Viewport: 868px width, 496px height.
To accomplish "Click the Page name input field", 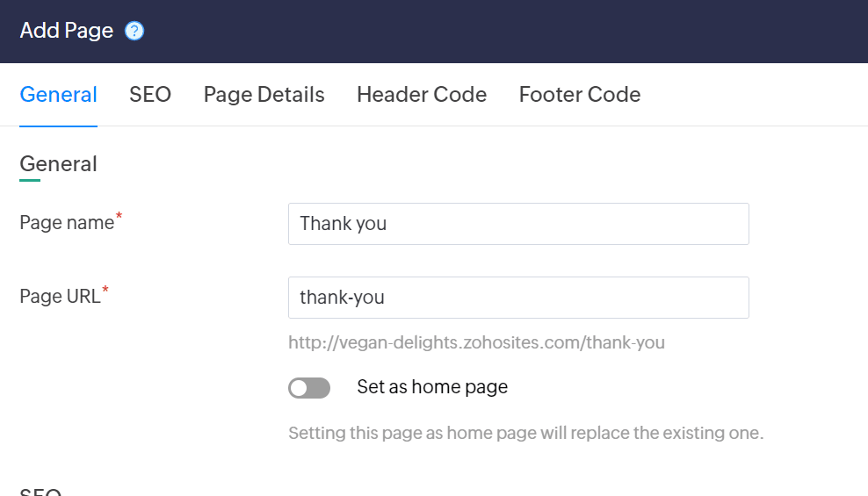I will (x=518, y=224).
